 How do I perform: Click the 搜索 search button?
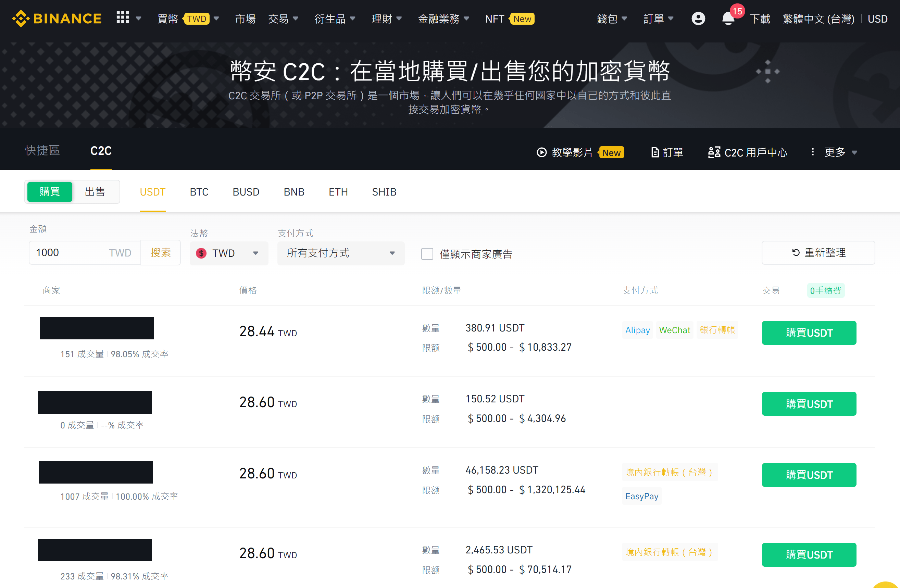pos(160,253)
